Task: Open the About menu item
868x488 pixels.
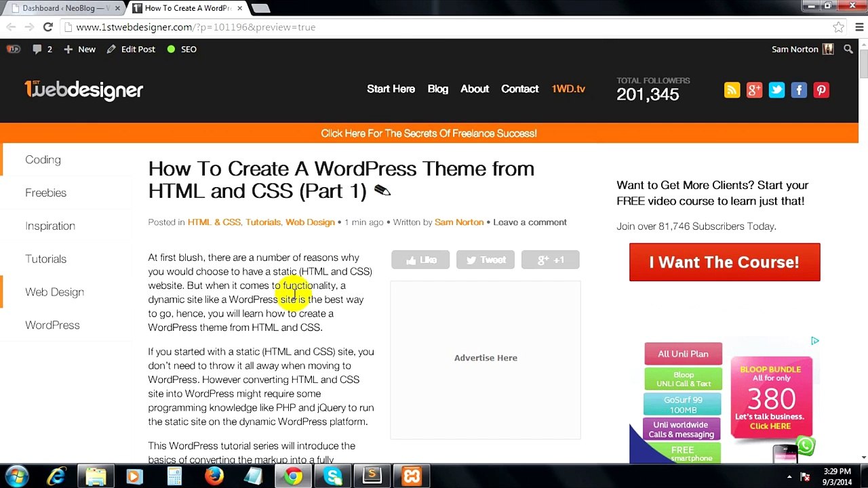Action: click(474, 89)
